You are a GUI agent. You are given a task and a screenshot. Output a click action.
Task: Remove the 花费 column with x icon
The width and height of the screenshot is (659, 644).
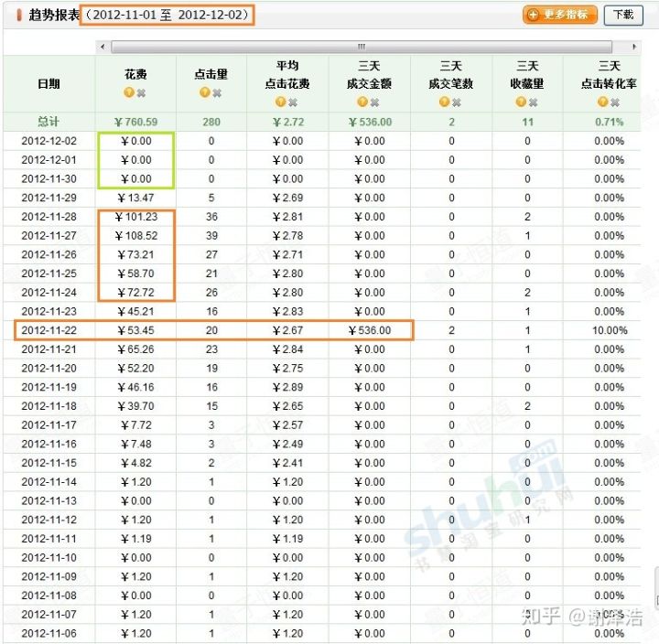pos(142,92)
